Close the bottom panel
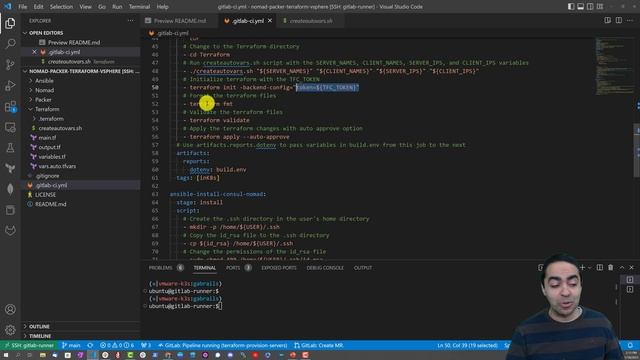Screen dimensions: 640x360 (632, 267)
